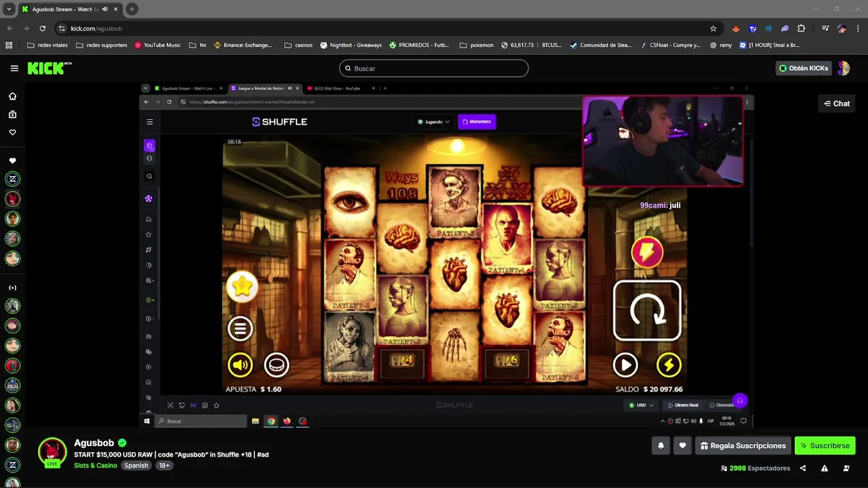Open the Slots & Casino category link

[96, 466]
